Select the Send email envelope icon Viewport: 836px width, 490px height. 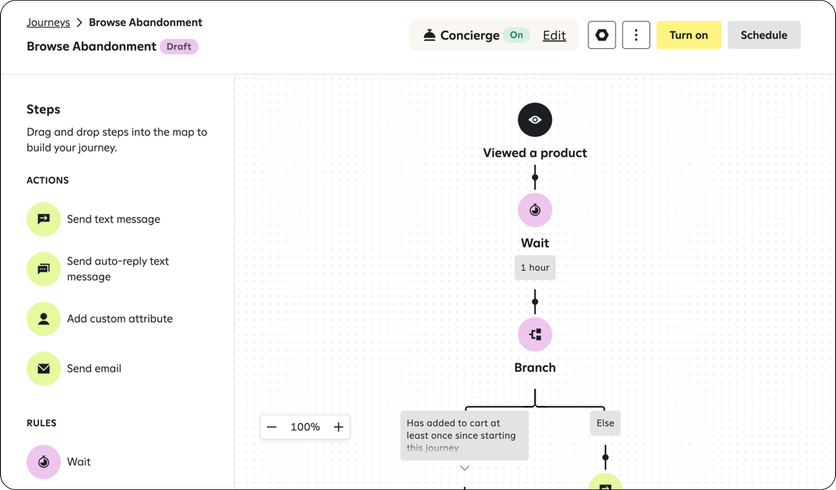click(x=44, y=368)
